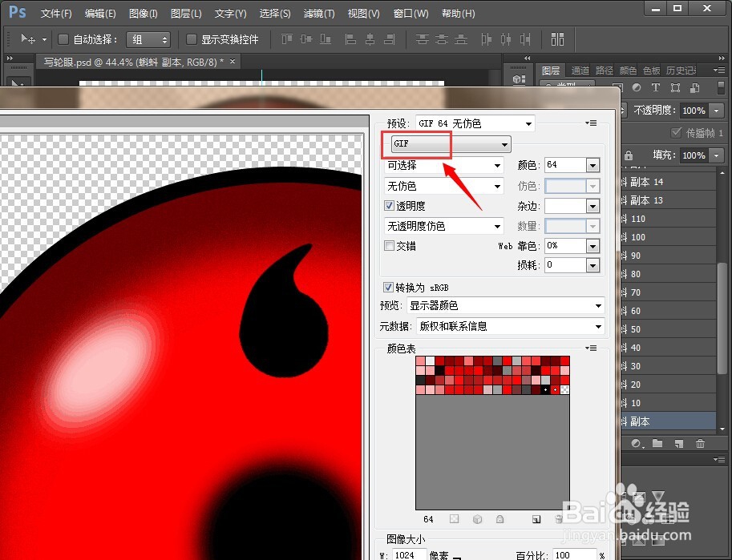Click Distribute vertical centers icon

coord(442,39)
